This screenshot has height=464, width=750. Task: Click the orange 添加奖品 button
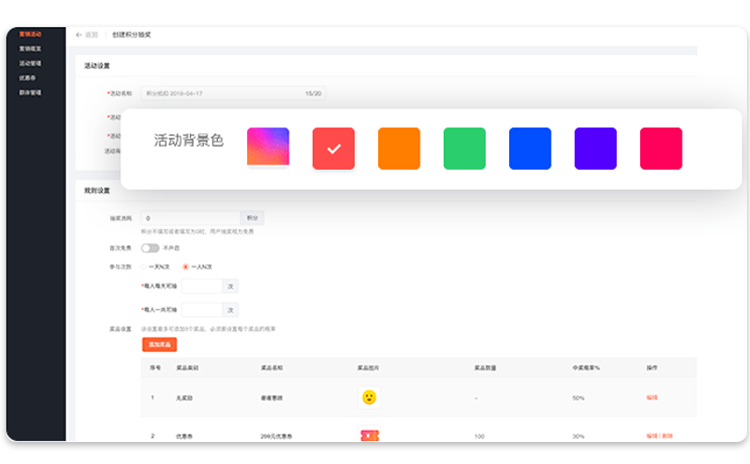click(x=159, y=344)
